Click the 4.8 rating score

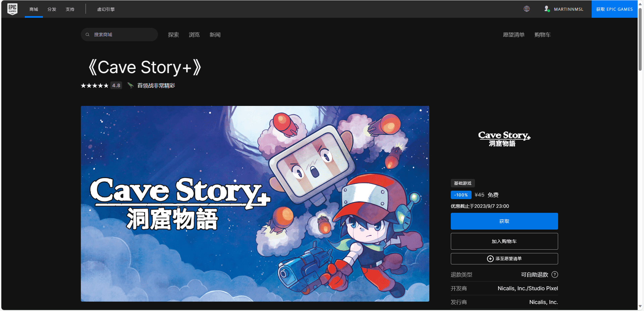tap(116, 85)
